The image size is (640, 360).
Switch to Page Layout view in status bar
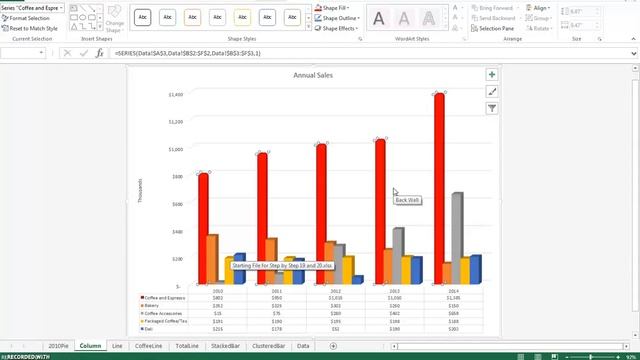pyautogui.click(x=538, y=357)
